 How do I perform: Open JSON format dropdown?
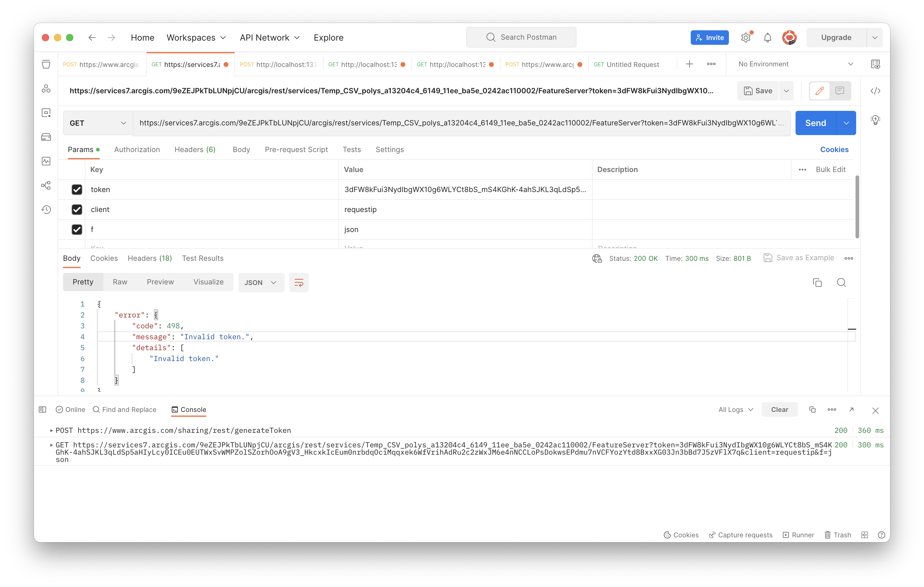click(x=261, y=283)
